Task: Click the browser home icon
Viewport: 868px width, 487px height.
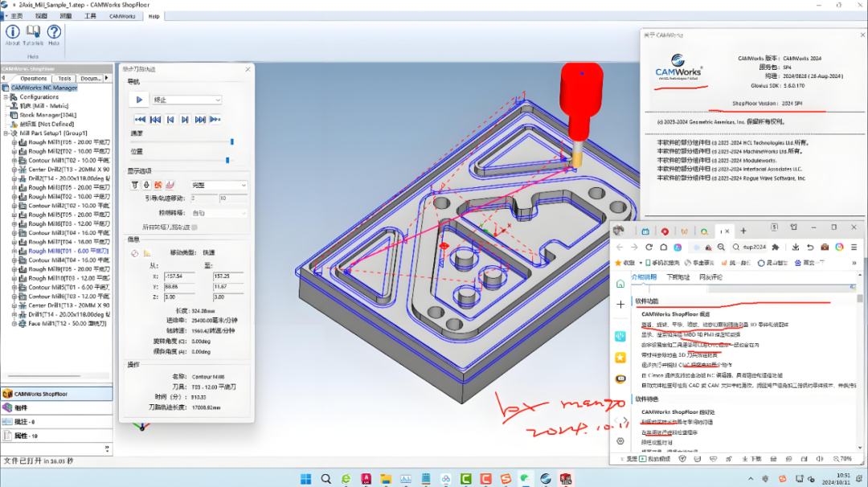Action: tap(663, 248)
